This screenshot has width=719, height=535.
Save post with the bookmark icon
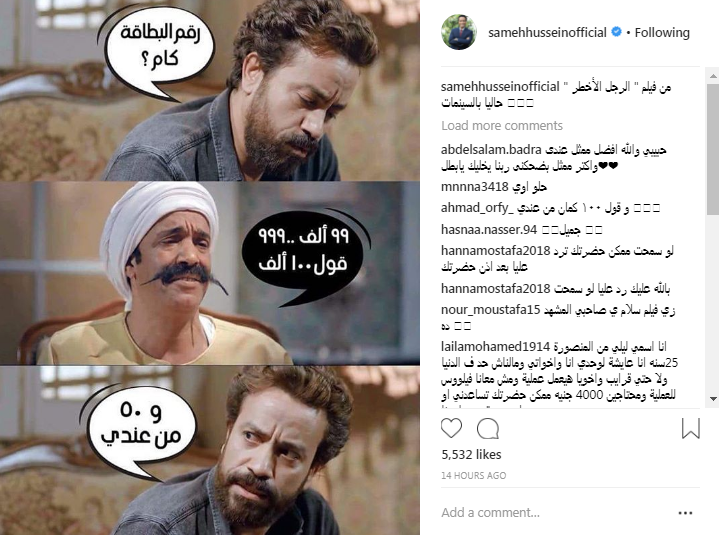pos(691,428)
